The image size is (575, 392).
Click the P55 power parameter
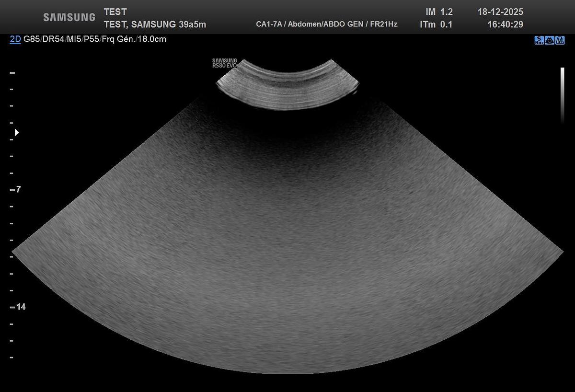pyautogui.click(x=92, y=39)
